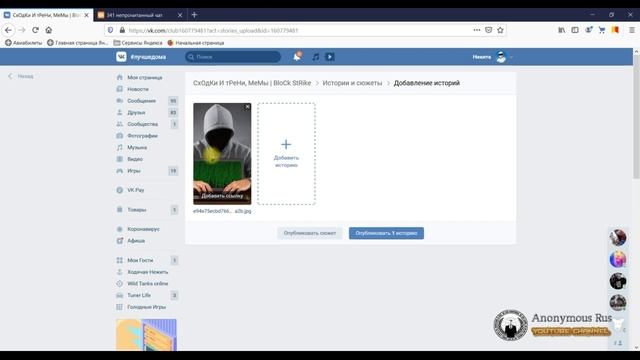Click the sidebar advertisement image
Image resolution: width=640 pixels, height=360 pixels.
(146, 335)
